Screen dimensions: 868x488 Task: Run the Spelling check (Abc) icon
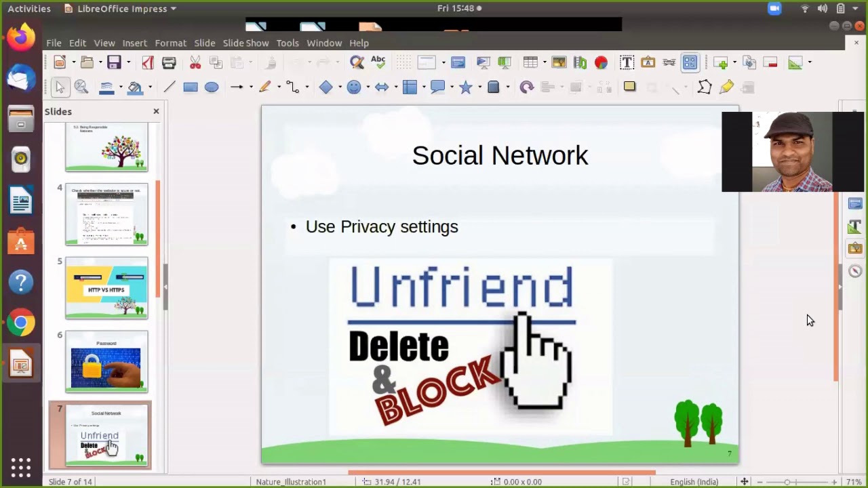378,62
